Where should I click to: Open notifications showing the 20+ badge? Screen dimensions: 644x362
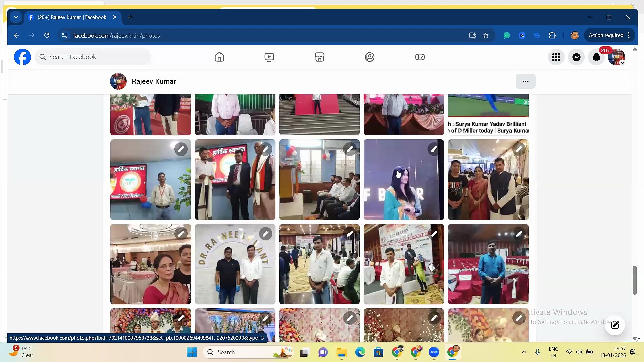pyautogui.click(x=596, y=57)
